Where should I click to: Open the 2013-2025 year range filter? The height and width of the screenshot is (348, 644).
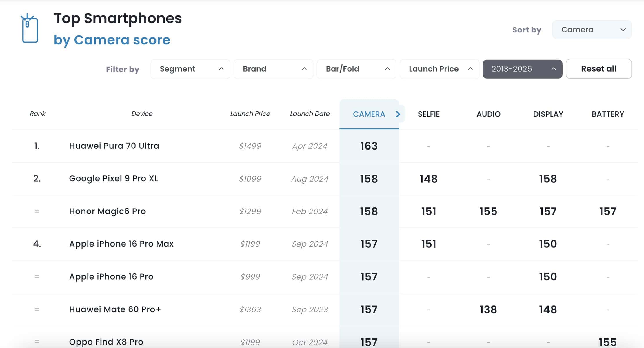coord(522,69)
